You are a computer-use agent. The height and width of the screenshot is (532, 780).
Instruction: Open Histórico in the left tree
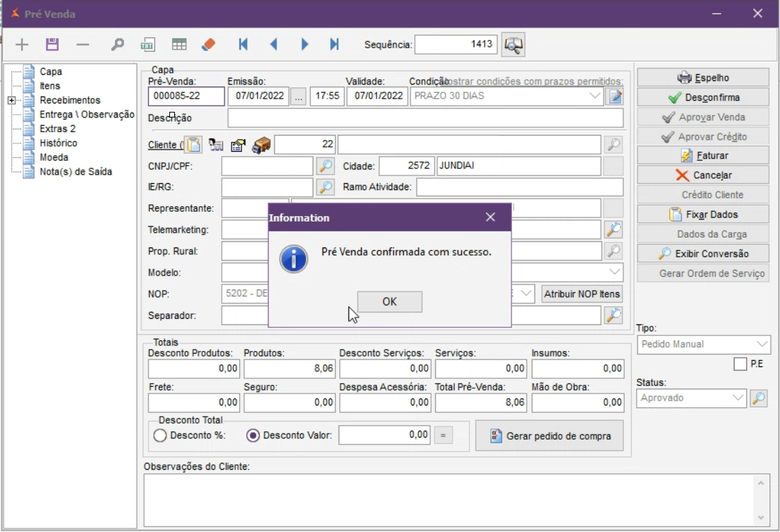(x=58, y=143)
